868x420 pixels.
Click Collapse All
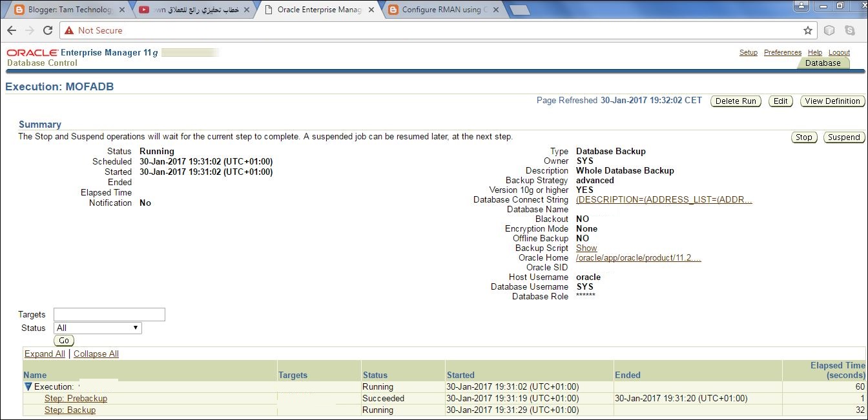(96, 354)
